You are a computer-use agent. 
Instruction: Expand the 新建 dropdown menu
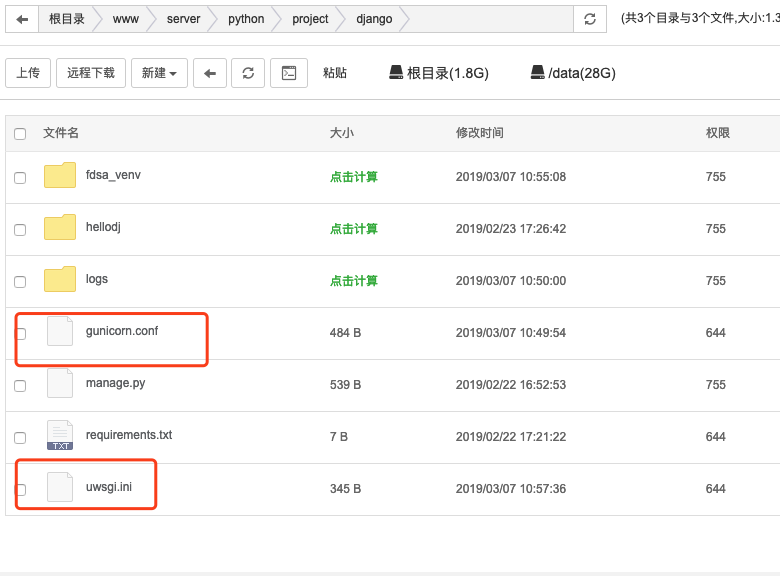tap(159, 73)
